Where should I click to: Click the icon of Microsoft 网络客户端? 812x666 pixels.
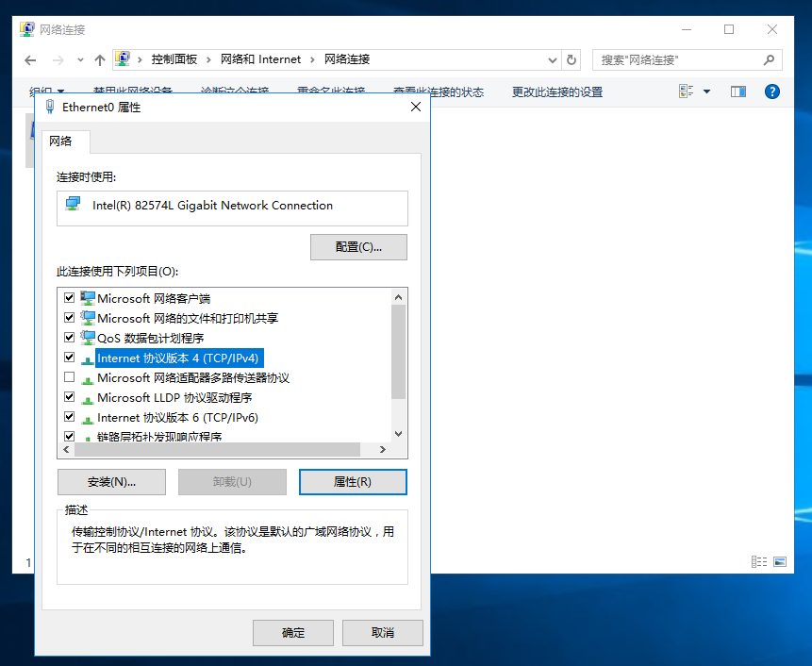coord(88,298)
